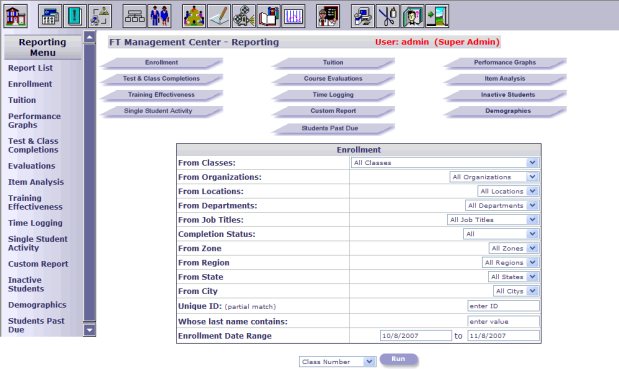This screenshot has height=369, width=619.
Task: Click the shapes and frame toolbar icon
Action: tap(100, 16)
